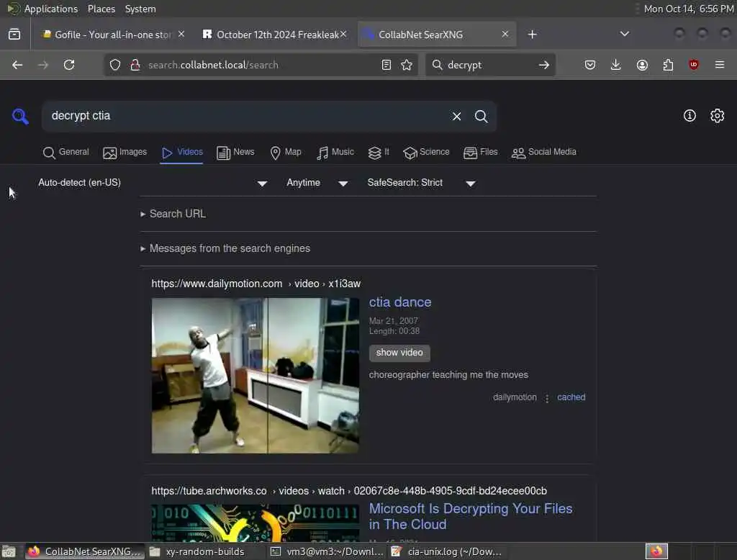Open the Downloads panel
Screen dimensions: 737x560
click(x=615, y=65)
